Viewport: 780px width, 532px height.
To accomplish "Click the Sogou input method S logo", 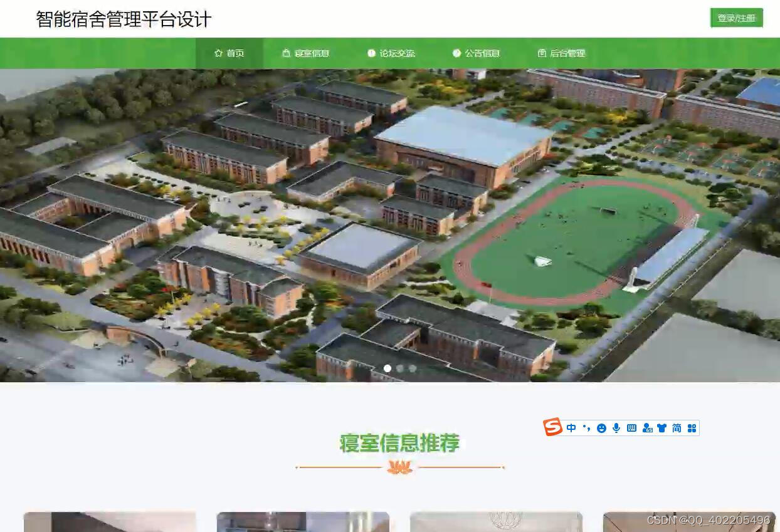I will (x=552, y=428).
